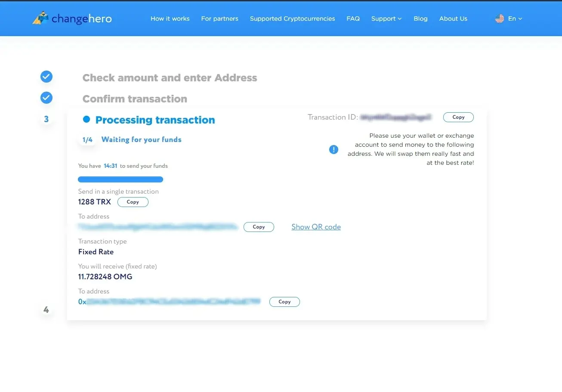Visit the About Us page
562x392 pixels.
(x=453, y=19)
